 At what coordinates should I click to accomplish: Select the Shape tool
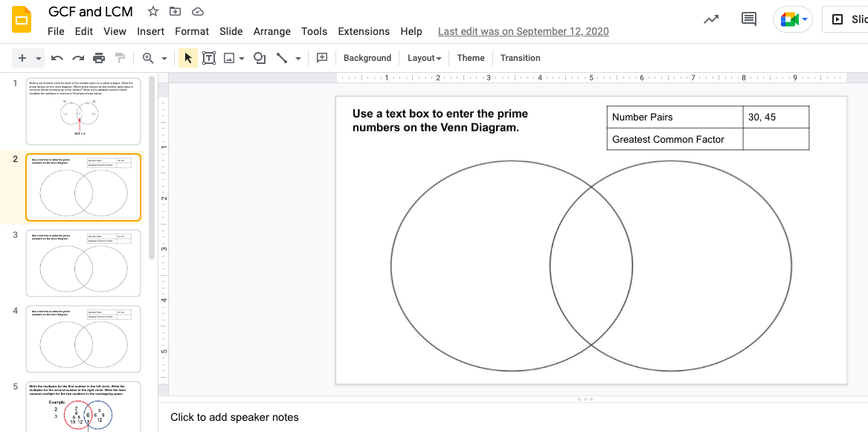pos(260,58)
